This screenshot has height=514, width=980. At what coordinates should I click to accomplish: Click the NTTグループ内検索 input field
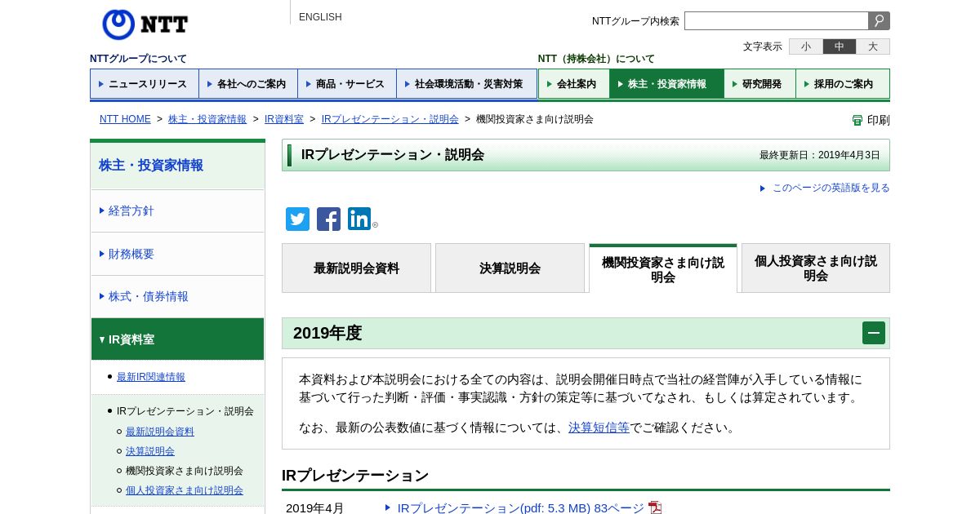click(777, 21)
